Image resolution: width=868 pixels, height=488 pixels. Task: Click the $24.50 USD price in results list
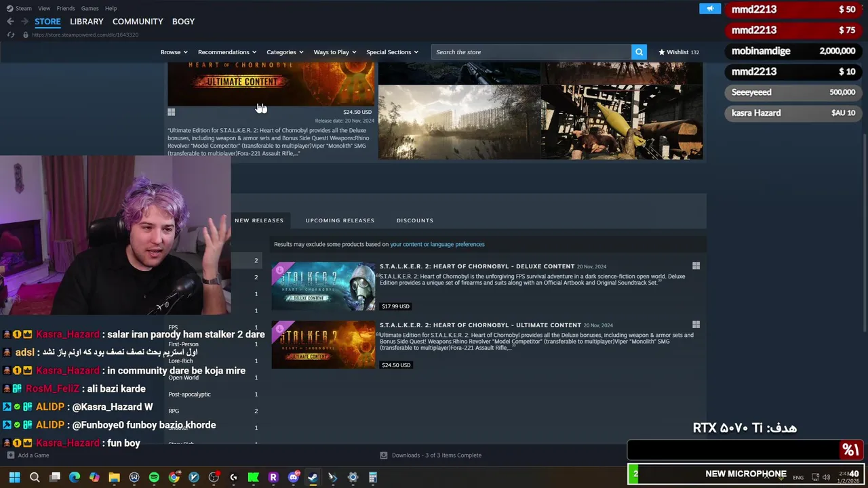tap(396, 365)
